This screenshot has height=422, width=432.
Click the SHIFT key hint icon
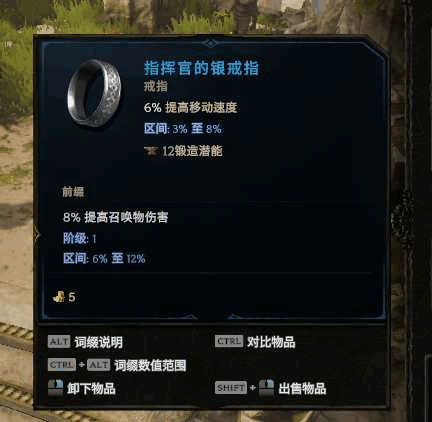coord(231,388)
